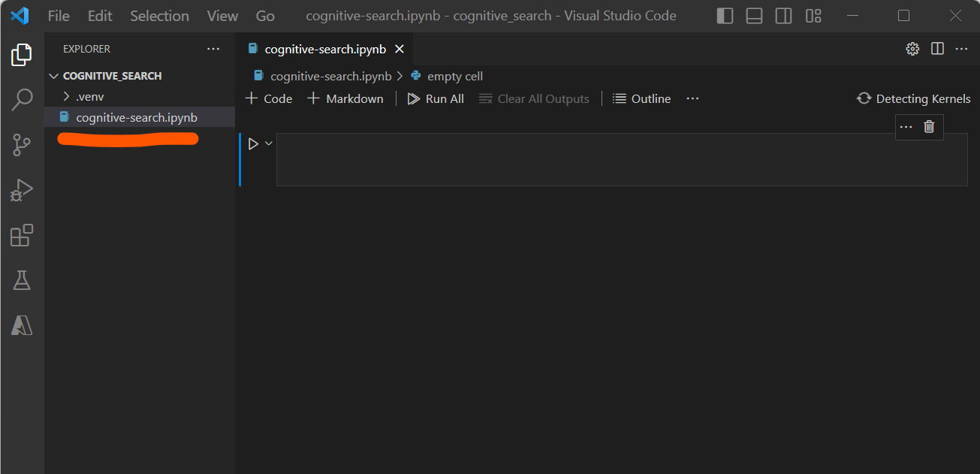The width and height of the screenshot is (980, 474).
Task: Add a new Markdown cell
Action: (x=345, y=98)
